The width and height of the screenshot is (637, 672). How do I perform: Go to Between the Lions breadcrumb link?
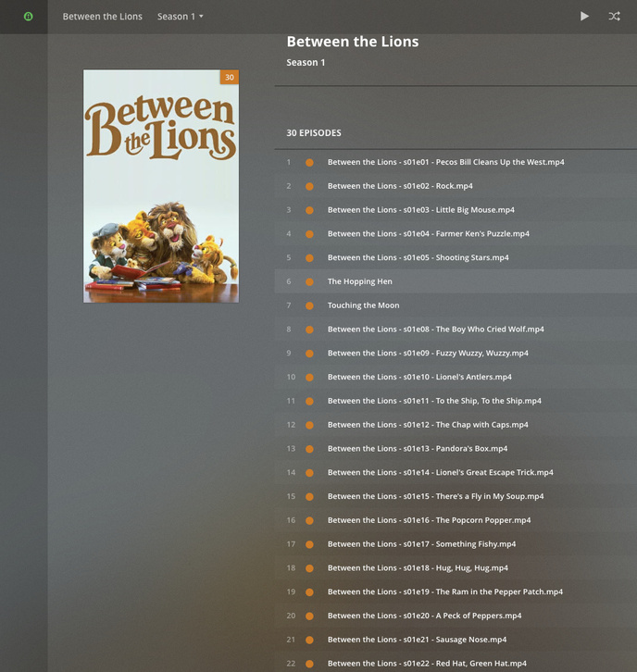click(103, 17)
